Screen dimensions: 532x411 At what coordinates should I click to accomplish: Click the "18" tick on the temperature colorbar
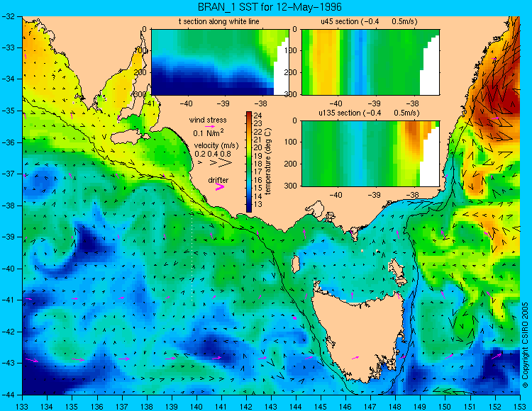(x=258, y=164)
